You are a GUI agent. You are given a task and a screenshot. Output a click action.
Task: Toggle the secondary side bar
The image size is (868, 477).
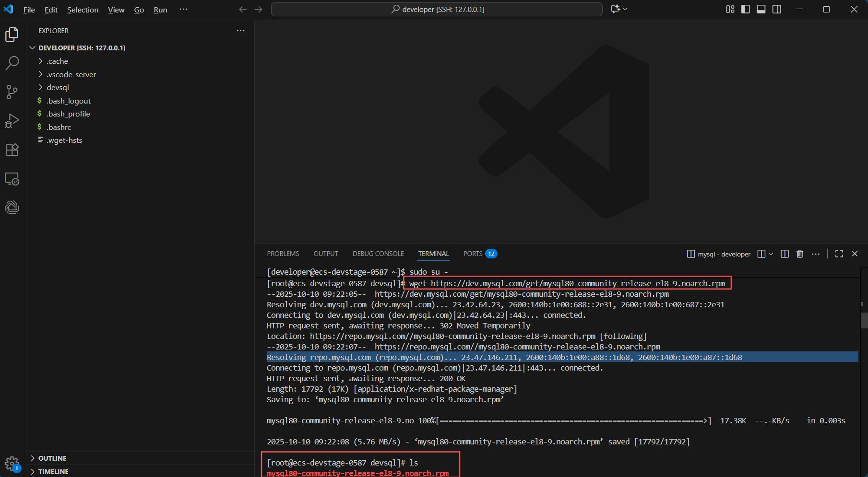(777, 10)
